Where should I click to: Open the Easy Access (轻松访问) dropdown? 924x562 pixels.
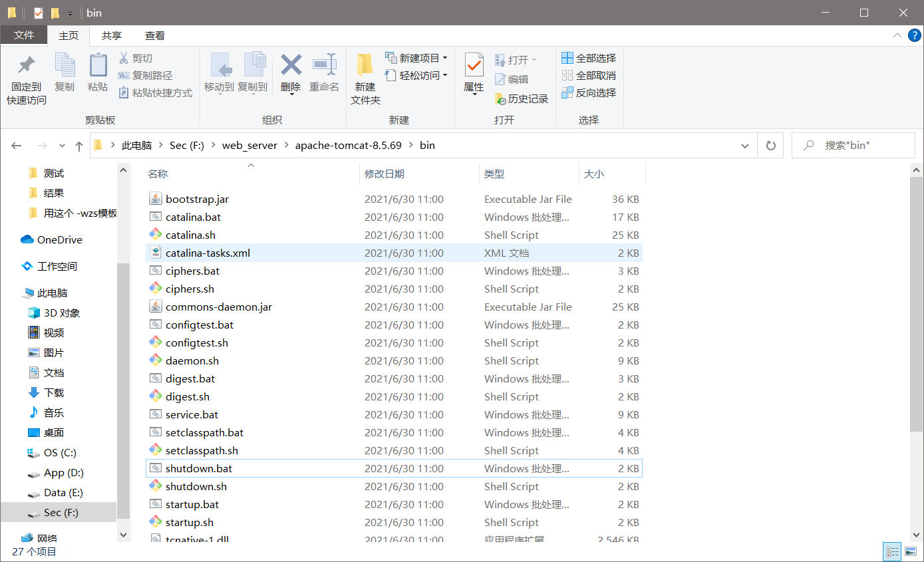click(416, 75)
